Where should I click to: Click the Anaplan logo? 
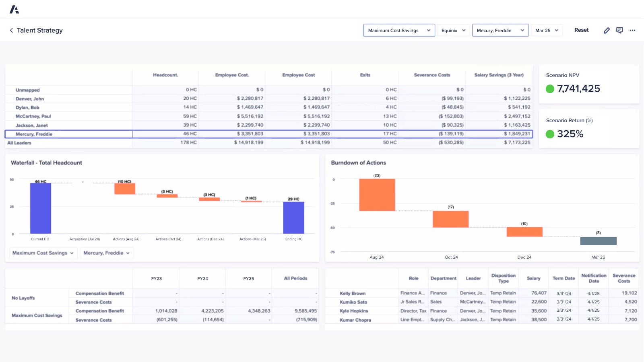click(14, 9)
